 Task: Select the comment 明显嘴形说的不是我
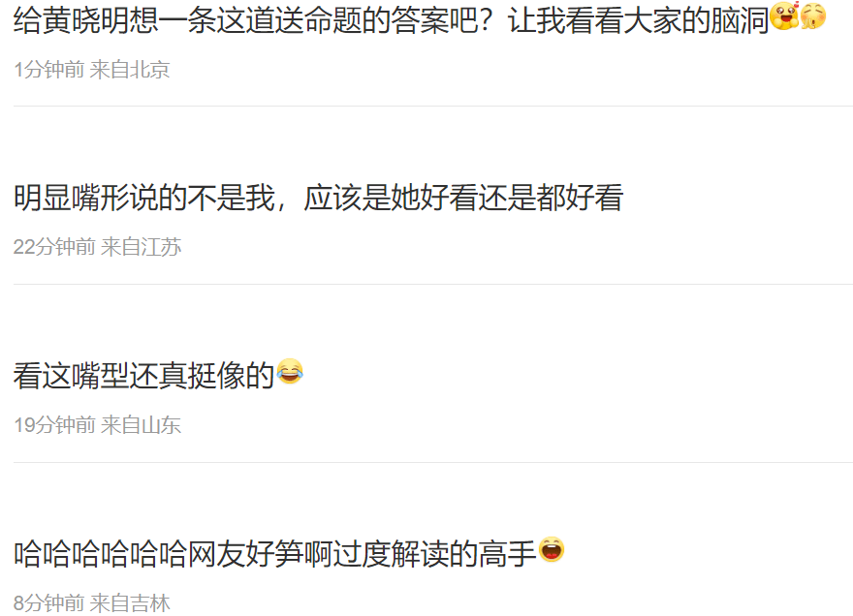[x=318, y=198]
